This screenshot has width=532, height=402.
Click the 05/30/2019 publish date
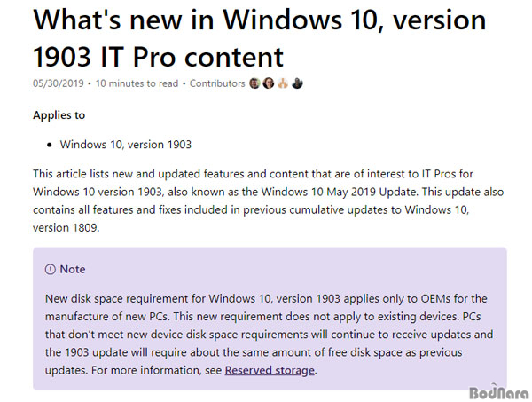click(59, 83)
